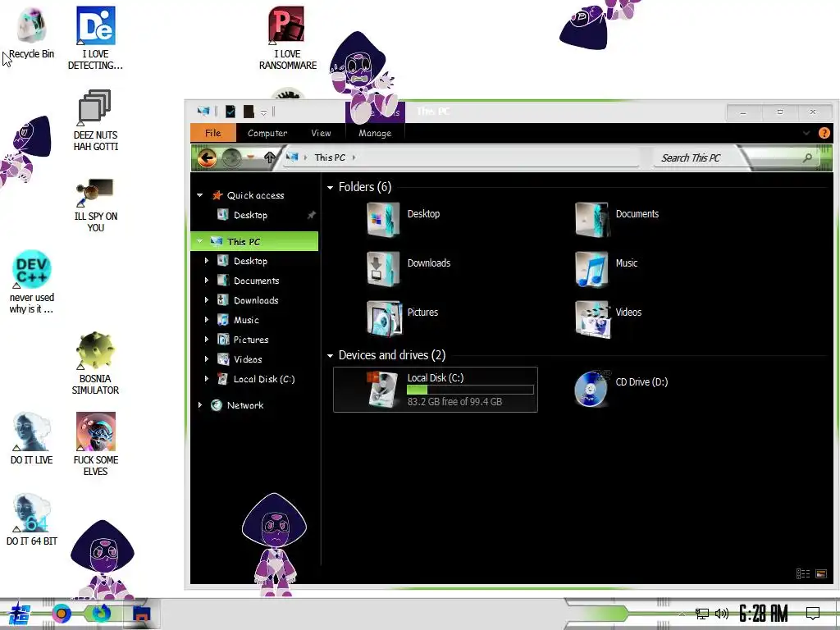Click the Properties quick access toolbar icon
Screen dimensions: 840x630
pos(231,112)
